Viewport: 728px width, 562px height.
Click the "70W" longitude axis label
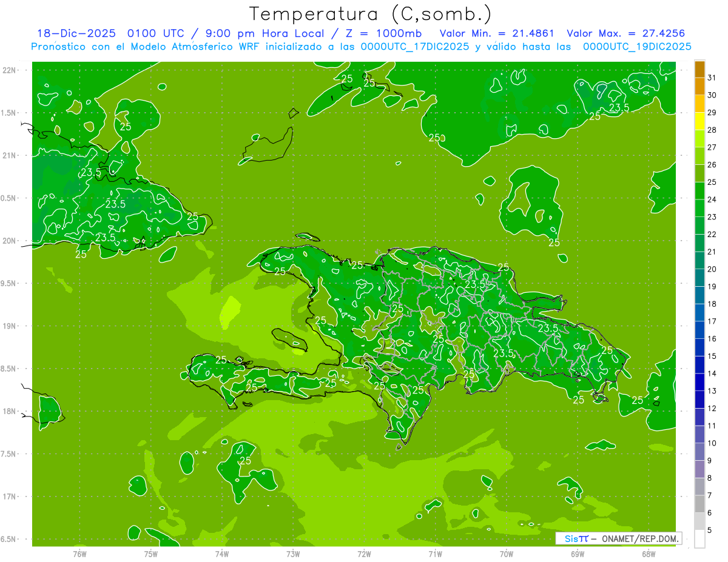pyautogui.click(x=506, y=554)
